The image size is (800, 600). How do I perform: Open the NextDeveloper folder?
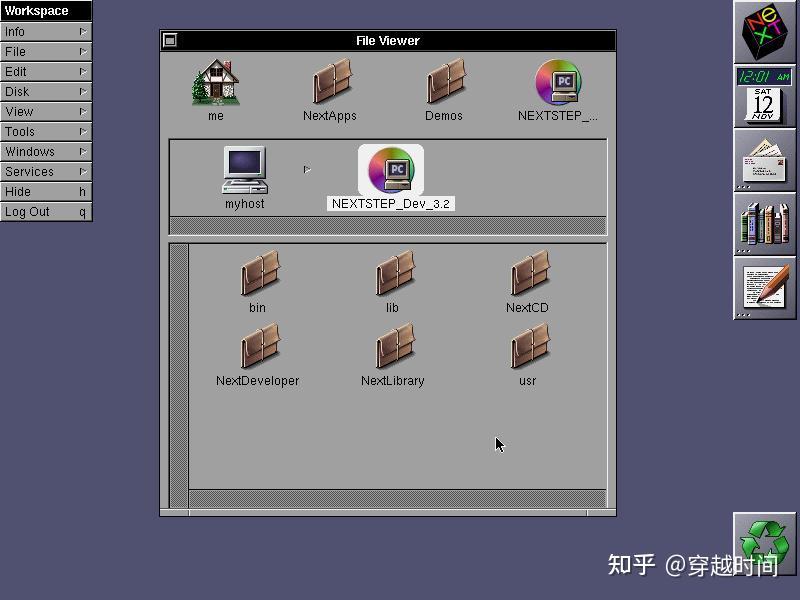click(x=260, y=345)
